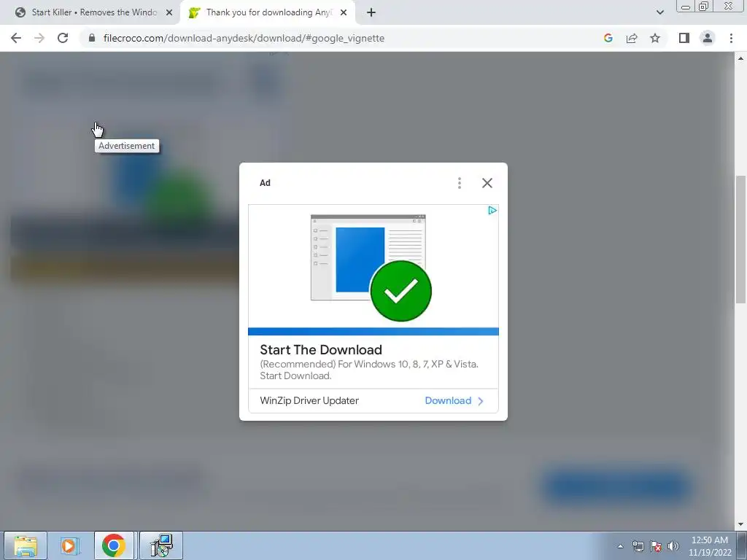Select the Thank you for downloading tab

268,12
